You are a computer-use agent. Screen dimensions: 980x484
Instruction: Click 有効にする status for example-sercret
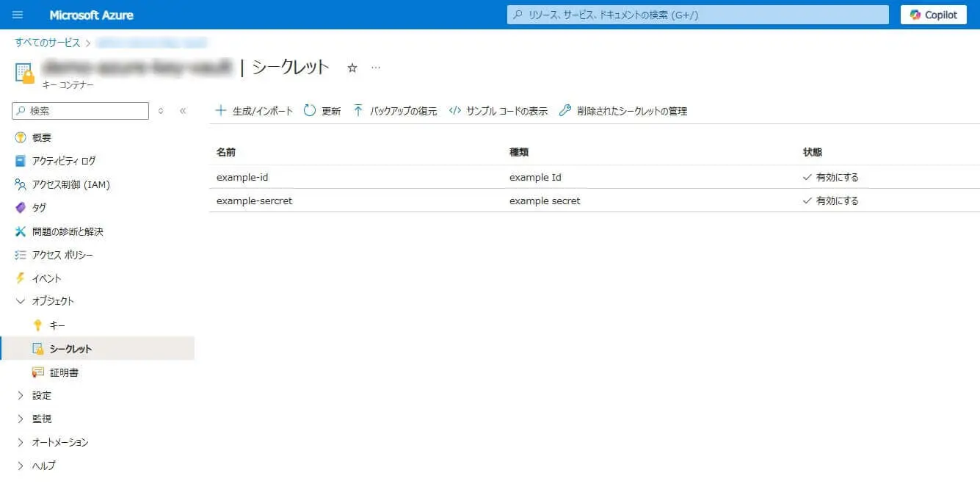[831, 201]
